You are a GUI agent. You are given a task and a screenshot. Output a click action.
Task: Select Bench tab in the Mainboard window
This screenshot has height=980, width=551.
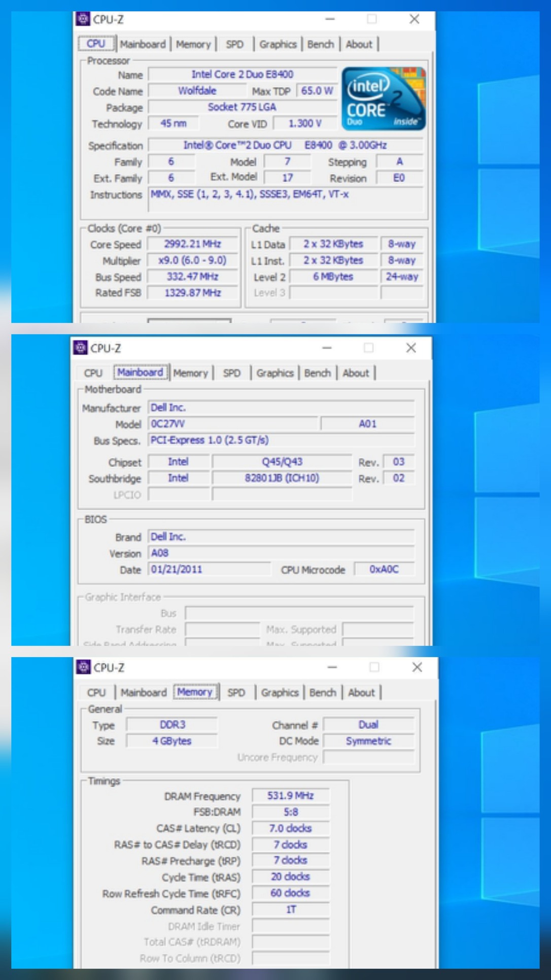pyautogui.click(x=318, y=373)
